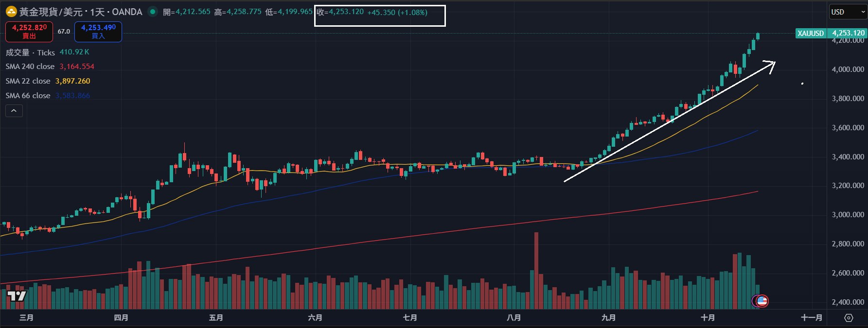Click the US flag economic event marker

(x=762, y=301)
